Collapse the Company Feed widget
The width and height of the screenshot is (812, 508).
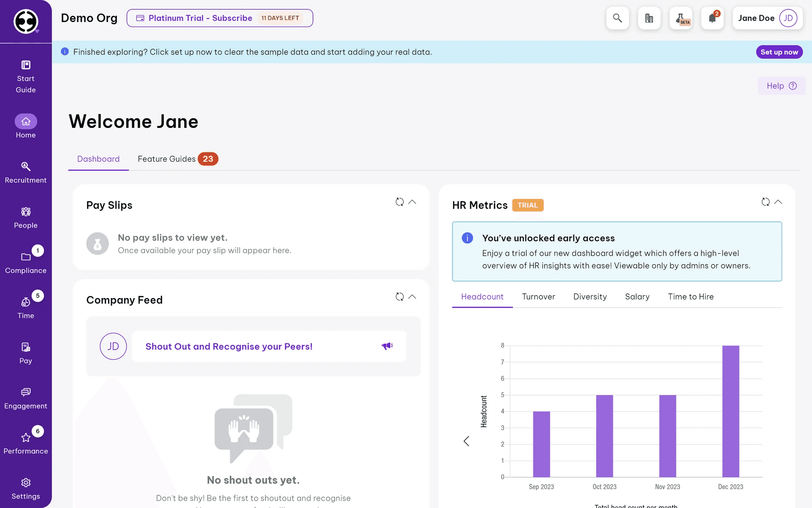tap(412, 297)
